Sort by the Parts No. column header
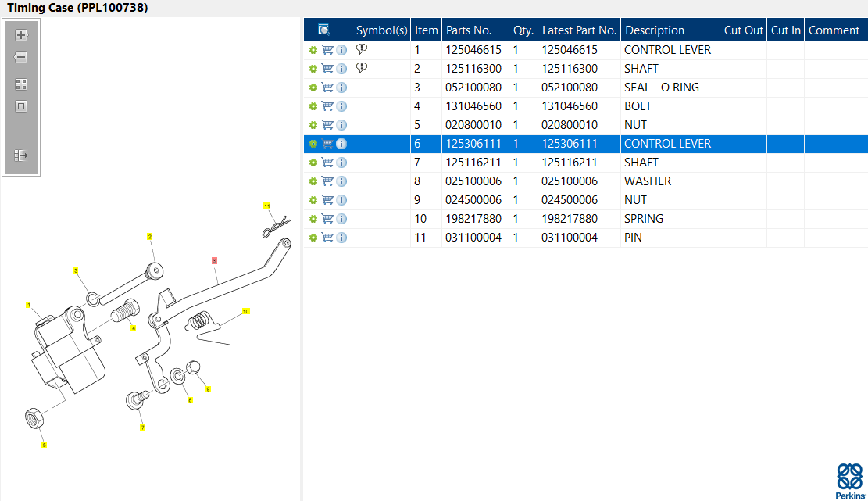The height and width of the screenshot is (501, 868). pyautogui.click(x=475, y=30)
